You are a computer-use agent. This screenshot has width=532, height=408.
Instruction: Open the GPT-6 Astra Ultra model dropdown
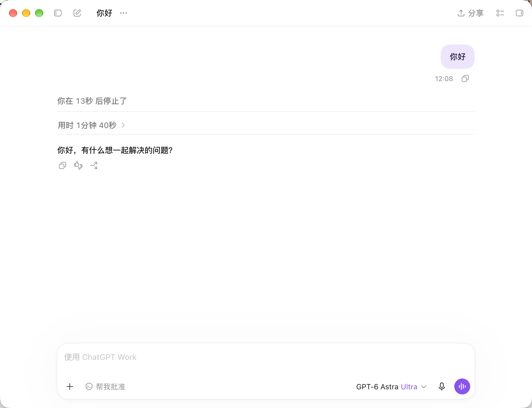391,386
